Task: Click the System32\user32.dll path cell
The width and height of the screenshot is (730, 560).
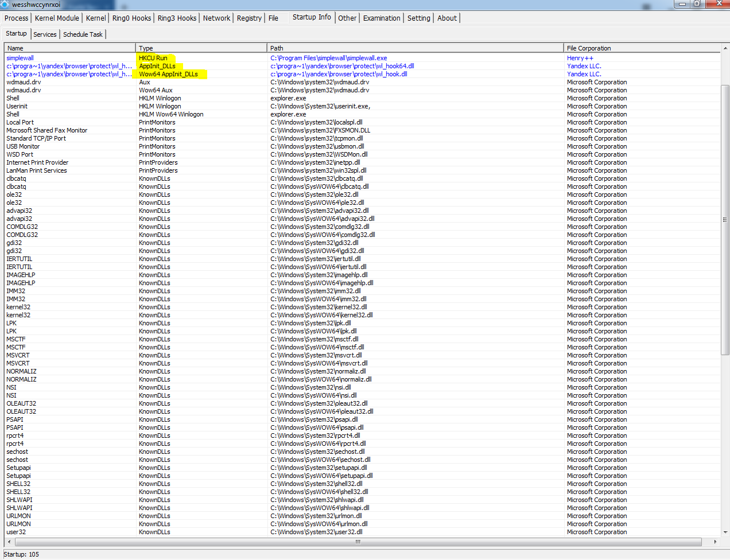Action: 316,532
